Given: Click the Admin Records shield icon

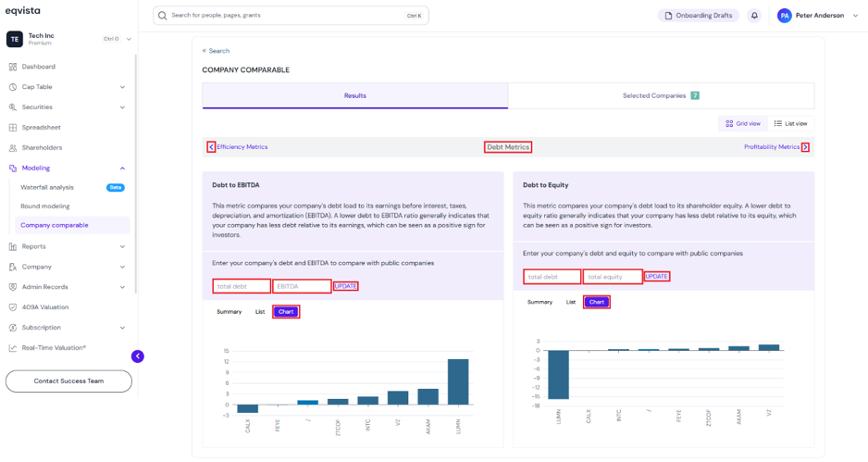Looking at the screenshot, I should click(x=13, y=287).
